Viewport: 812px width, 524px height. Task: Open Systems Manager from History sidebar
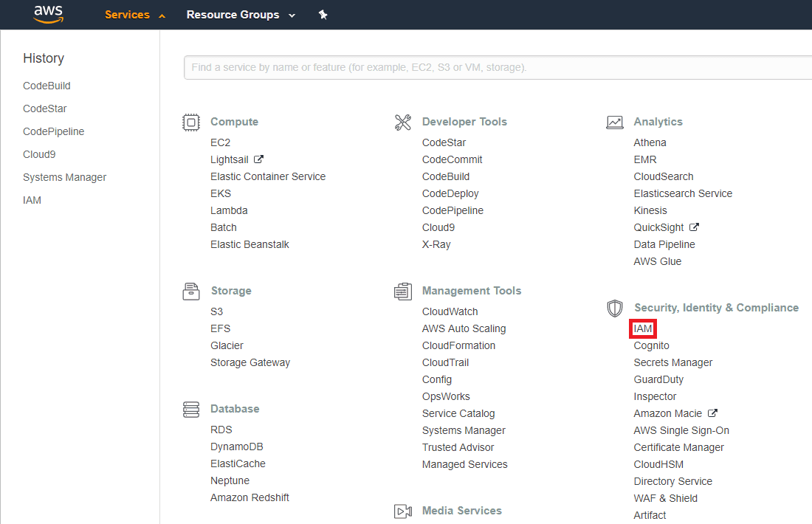[x=64, y=177]
